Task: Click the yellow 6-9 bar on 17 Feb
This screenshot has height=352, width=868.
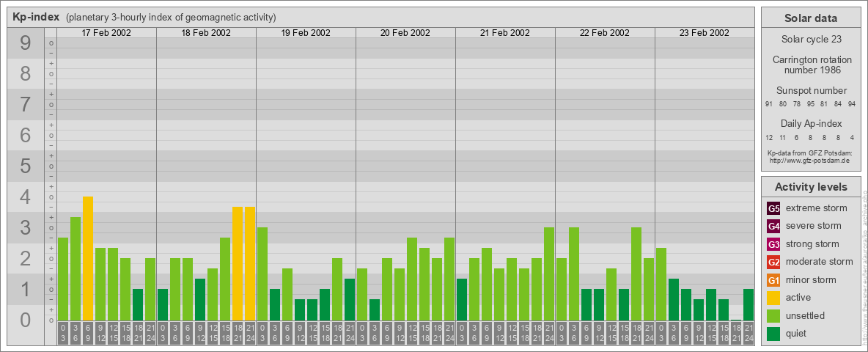Action: click(88, 258)
